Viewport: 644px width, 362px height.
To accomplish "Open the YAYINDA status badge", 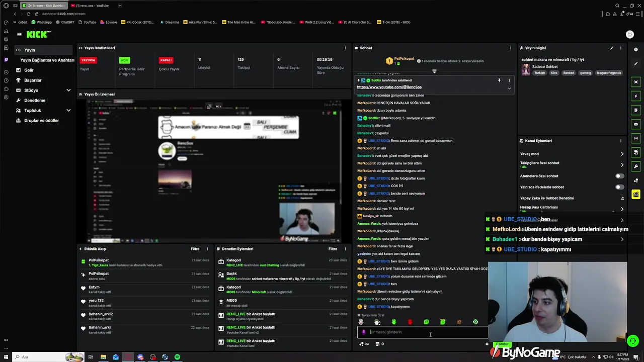I will point(88,60).
